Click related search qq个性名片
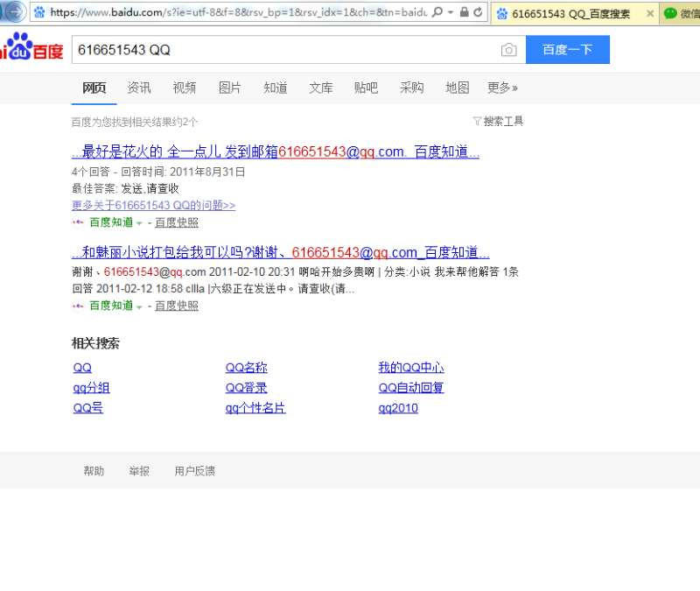 click(255, 408)
